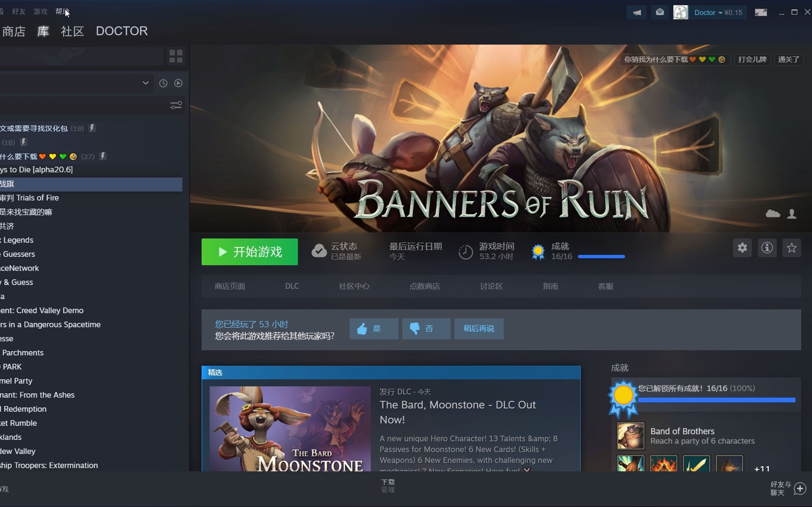Switch library to grid view icon
The image size is (812, 507).
[176, 56]
